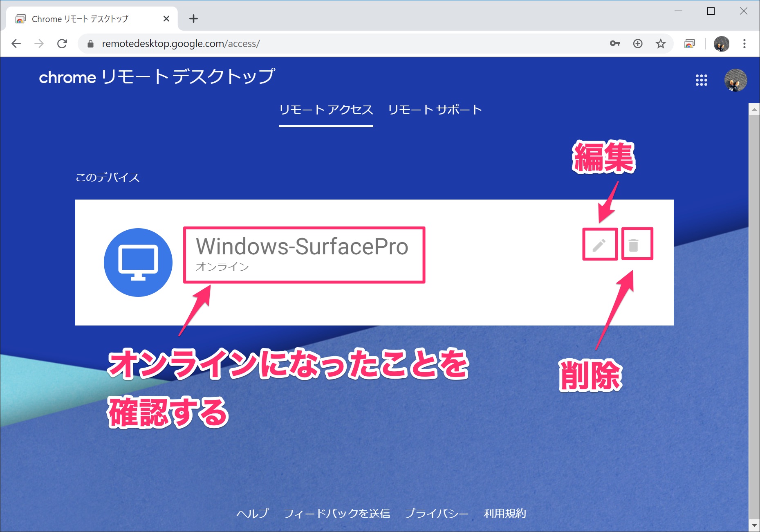Open the Google apps grid
Screen dimensions: 760x532
click(702, 80)
